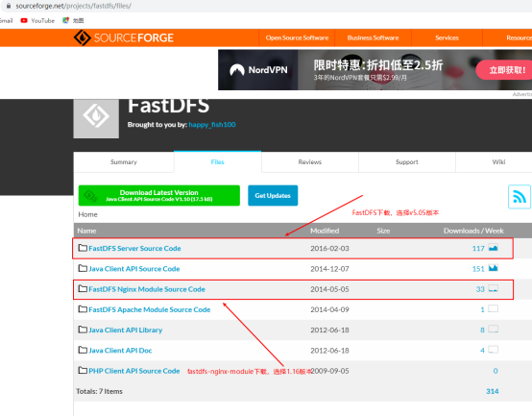
Task: Open the Wiki tab
Action: tap(498, 161)
